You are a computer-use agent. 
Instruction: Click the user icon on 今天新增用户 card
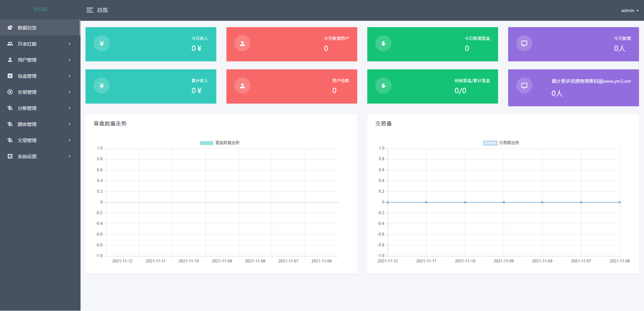tap(243, 44)
